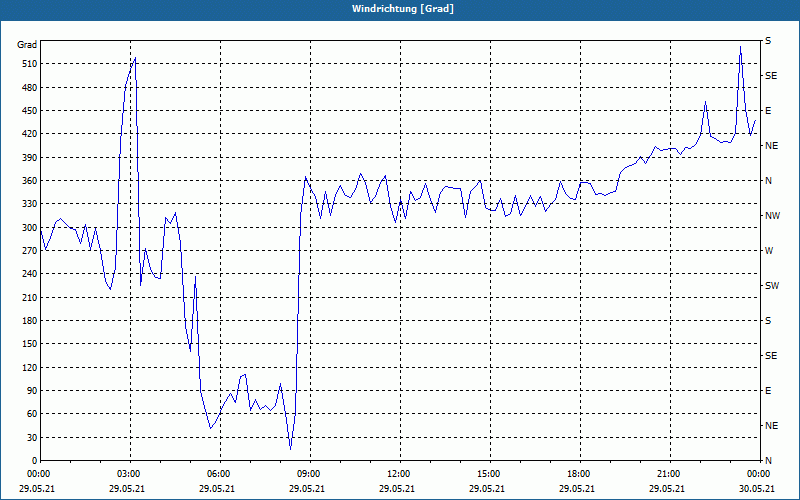The width and height of the screenshot is (800, 500).
Task: Click the 450 degree axis label
Action: 30,111
